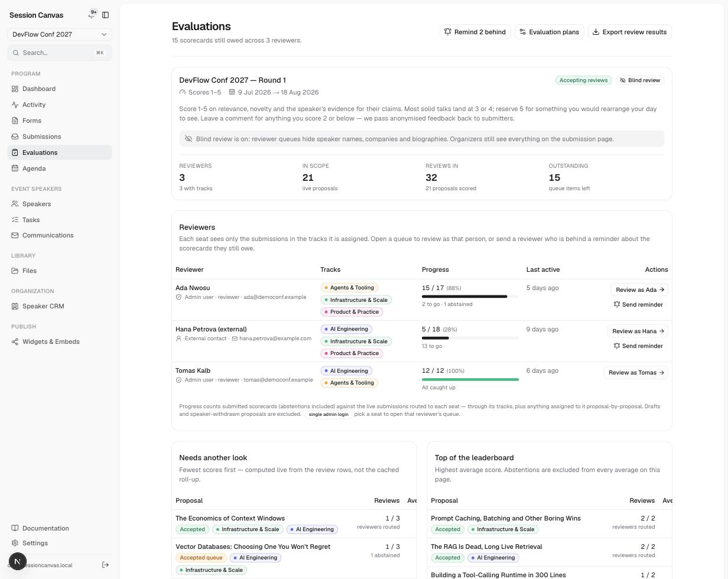Open Review as Hana queue

tap(638, 331)
